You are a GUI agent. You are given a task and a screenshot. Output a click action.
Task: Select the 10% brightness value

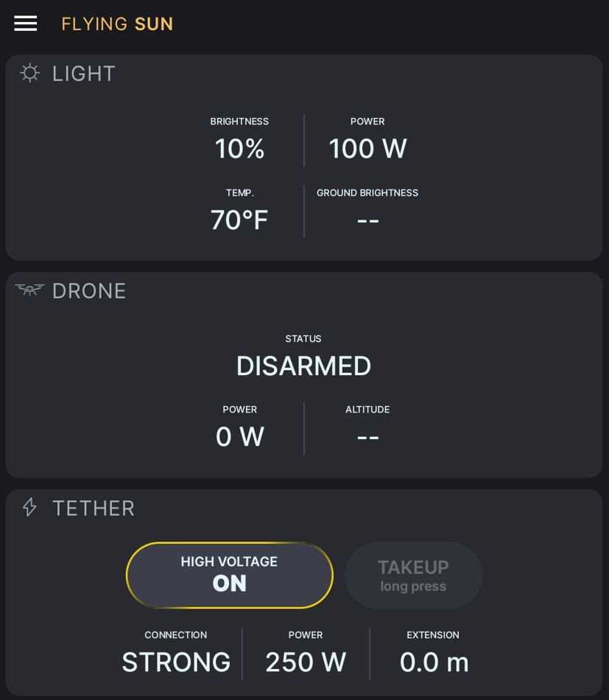coord(239,149)
